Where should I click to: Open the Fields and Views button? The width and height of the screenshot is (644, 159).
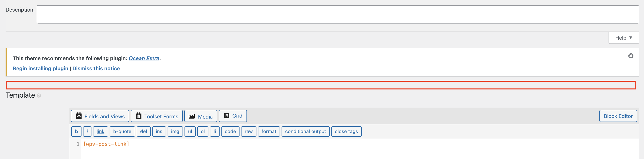click(x=100, y=116)
